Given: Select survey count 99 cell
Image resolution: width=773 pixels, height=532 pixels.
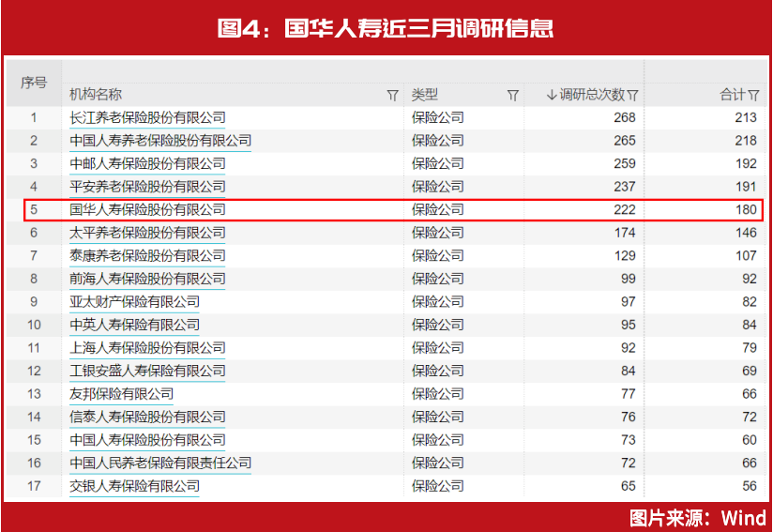Looking at the screenshot, I should (629, 279).
